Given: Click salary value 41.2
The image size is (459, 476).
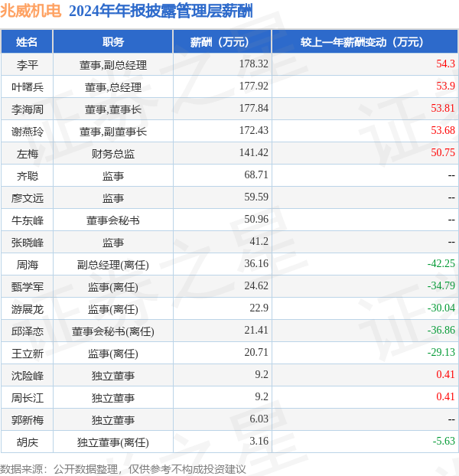Looking at the screenshot, I should click(x=259, y=241).
